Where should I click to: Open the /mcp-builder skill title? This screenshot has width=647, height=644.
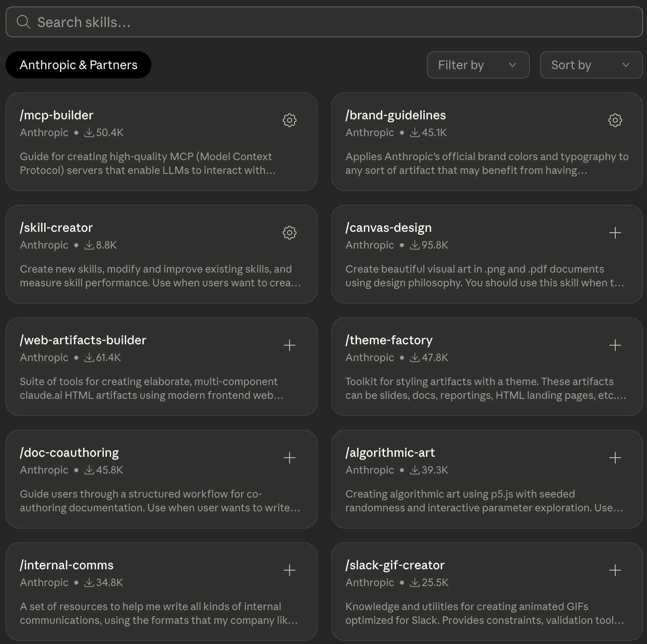[x=57, y=115]
